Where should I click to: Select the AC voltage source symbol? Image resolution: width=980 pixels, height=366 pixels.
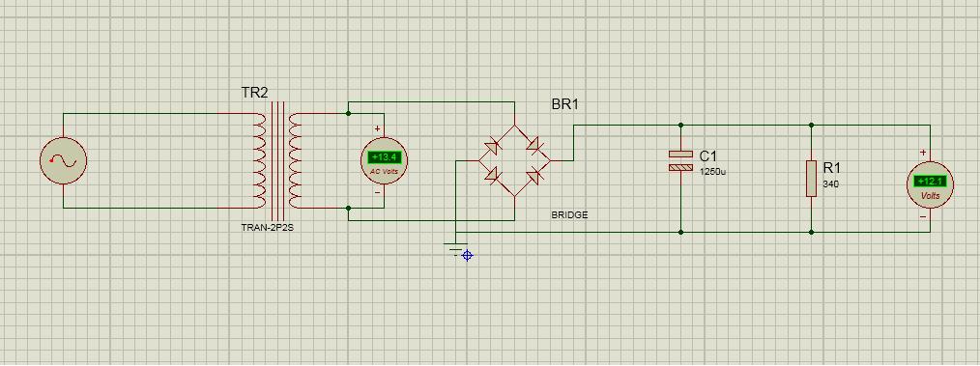(63, 161)
